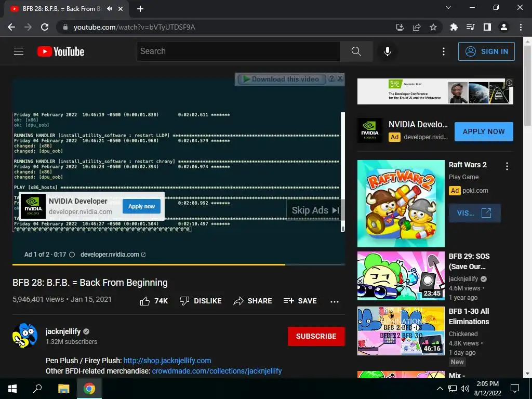Mute tab via speaker icon on tab
The height and width of the screenshot is (399, 532).
(109, 9)
